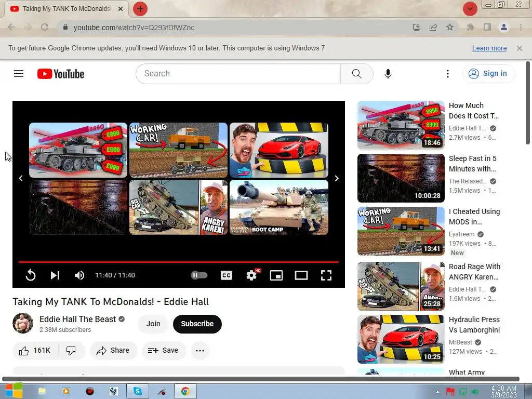Go to the YouTube home logo
Screen dimensions: 532x399
(61, 74)
